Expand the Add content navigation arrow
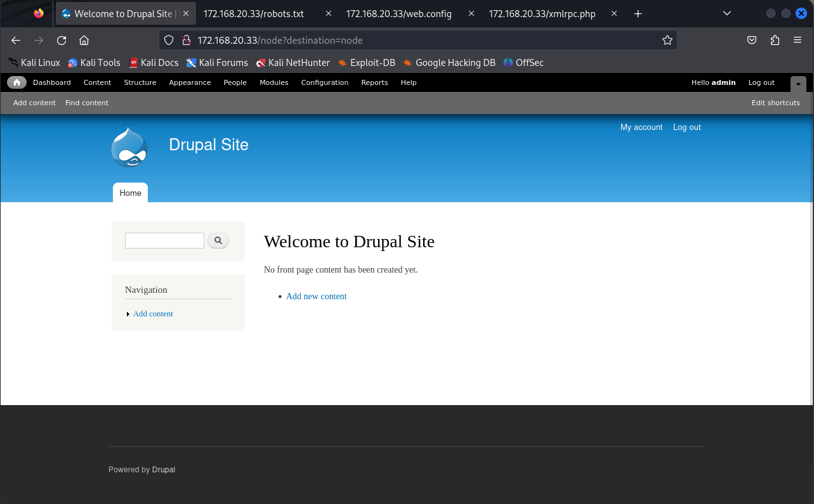This screenshot has height=504, width=814. tap(128, 314)
